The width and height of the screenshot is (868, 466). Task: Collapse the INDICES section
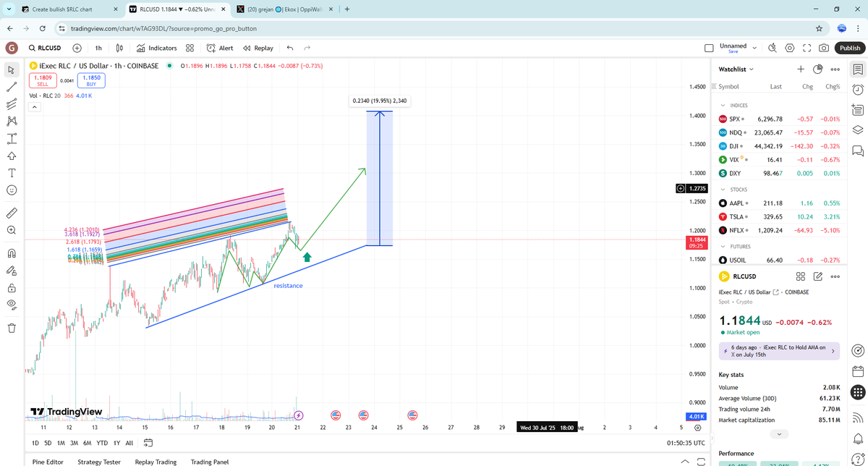tap(723, 106)
